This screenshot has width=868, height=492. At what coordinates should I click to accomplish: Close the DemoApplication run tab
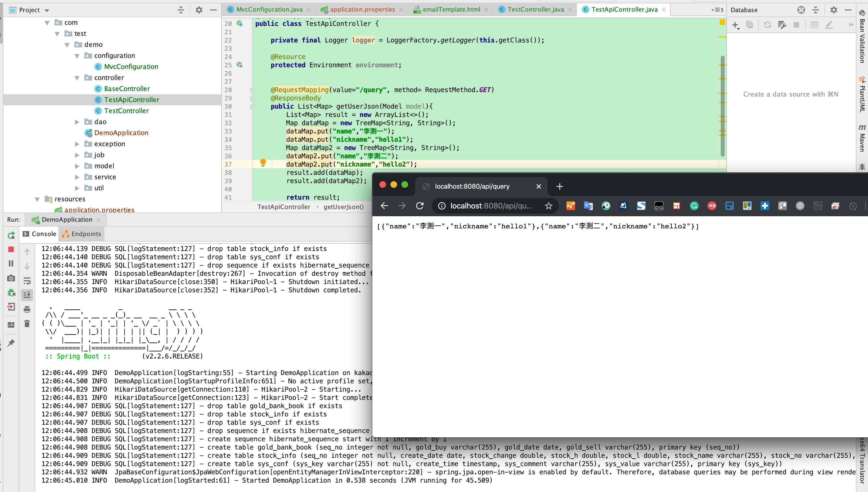[x=98, y=220]
